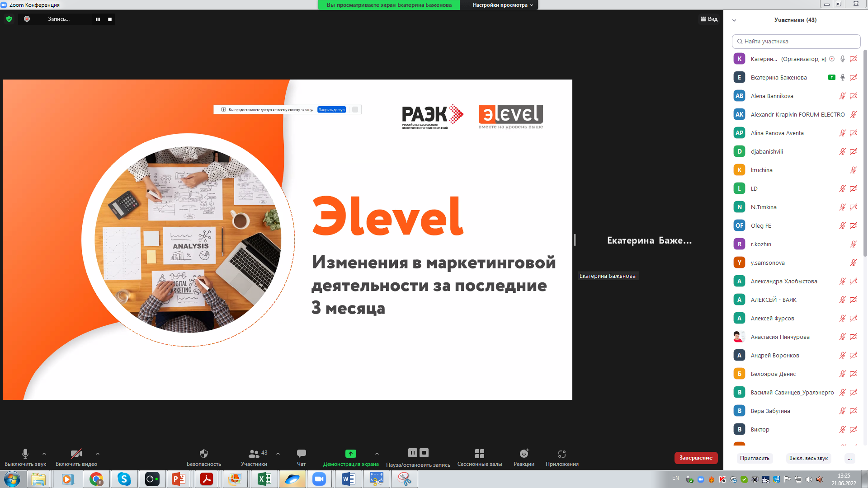Click Закрыть доступ button on slide
The width and height of the screenshot is (868, 488).
click(332, 110)
